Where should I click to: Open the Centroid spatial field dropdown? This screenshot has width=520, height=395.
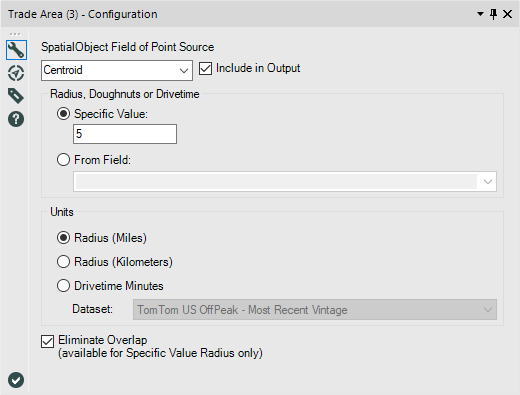(x=117, y=70)
